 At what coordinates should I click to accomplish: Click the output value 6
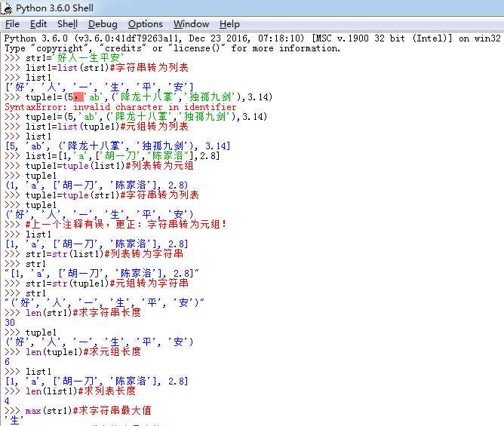(x=7, y=362)
